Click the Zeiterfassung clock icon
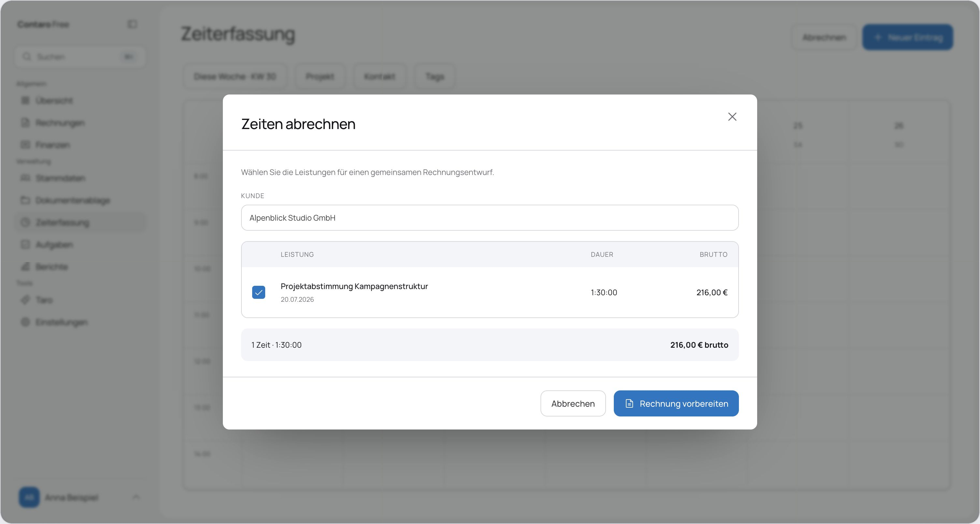The image size is (980, 524). [25, 222]
